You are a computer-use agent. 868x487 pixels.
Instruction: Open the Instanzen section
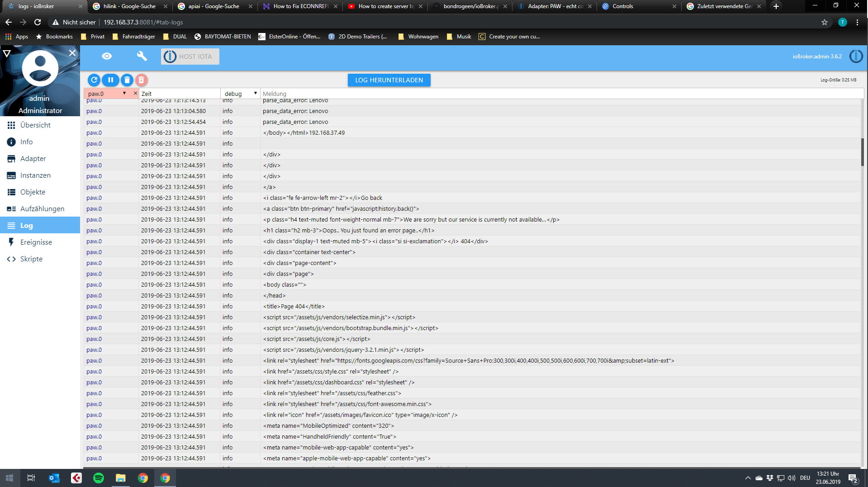pyautogui.click(x=40, y=175)
